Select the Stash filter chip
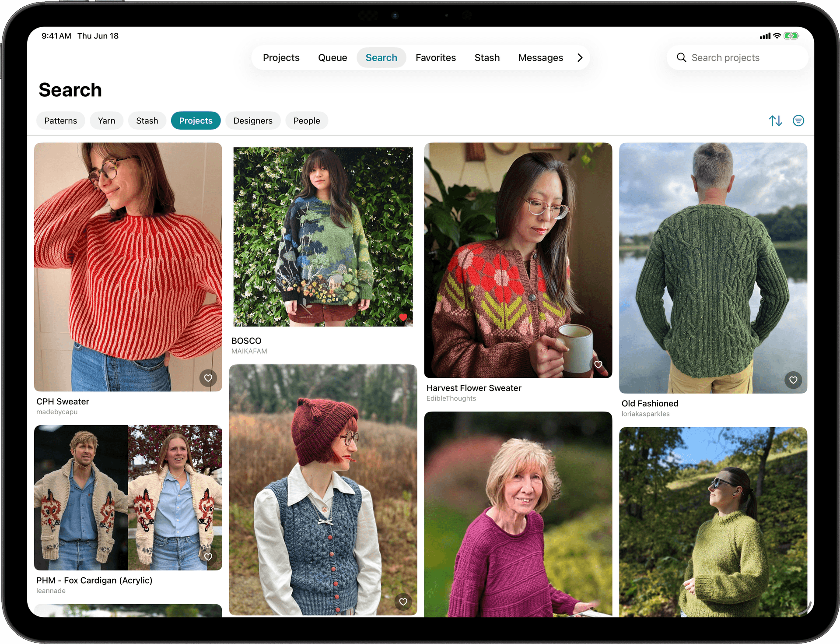Image resolution: width=840 pixels, height=644 pixels. click(147, 121)
